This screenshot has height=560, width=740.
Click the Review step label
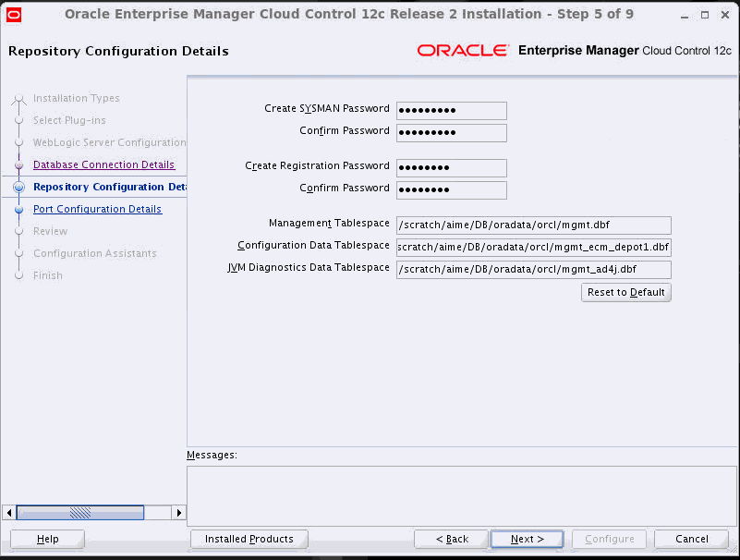(51, 231)
